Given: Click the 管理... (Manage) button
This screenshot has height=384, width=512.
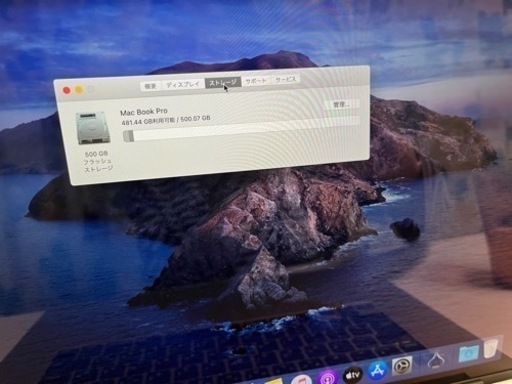Looking at the screenshot, I should [341, 105].
